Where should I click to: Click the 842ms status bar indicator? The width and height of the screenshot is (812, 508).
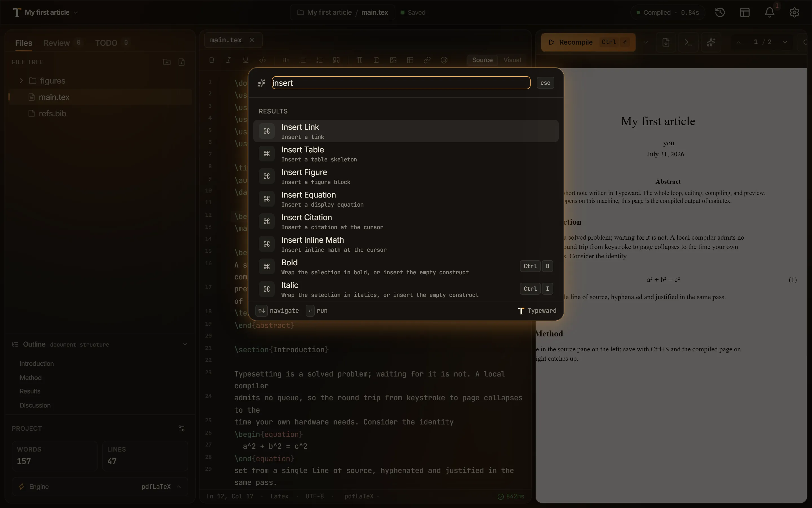coord(511,496)
